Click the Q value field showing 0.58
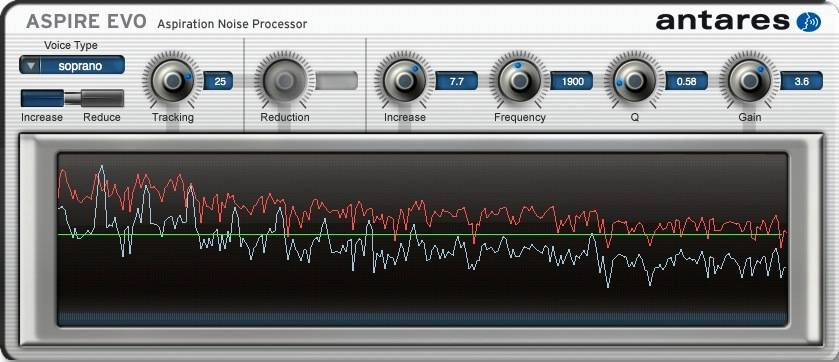This screenshot has height=362, width=839. pyautogui.click(x=687, y=81)
